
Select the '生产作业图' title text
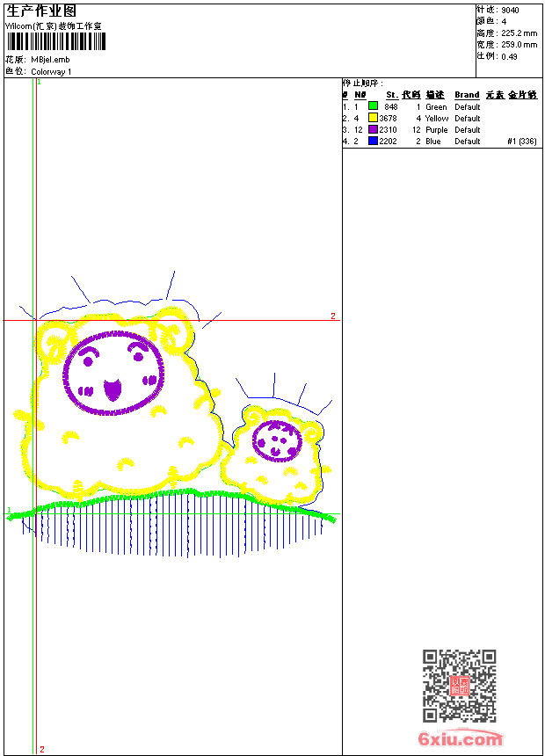click(41, 11)
